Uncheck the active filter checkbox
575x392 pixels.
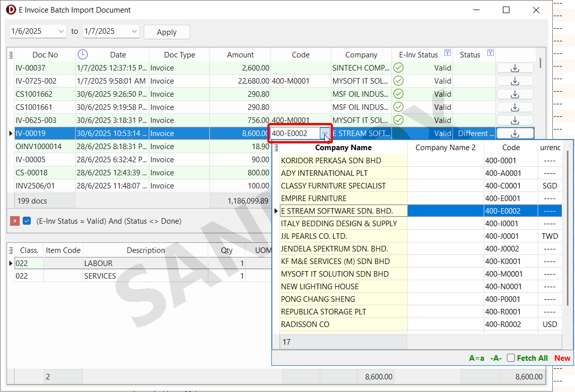(27, 221)
